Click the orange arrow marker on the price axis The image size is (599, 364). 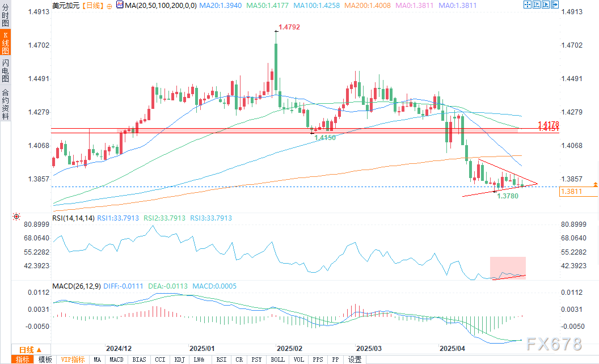[595, 185]
